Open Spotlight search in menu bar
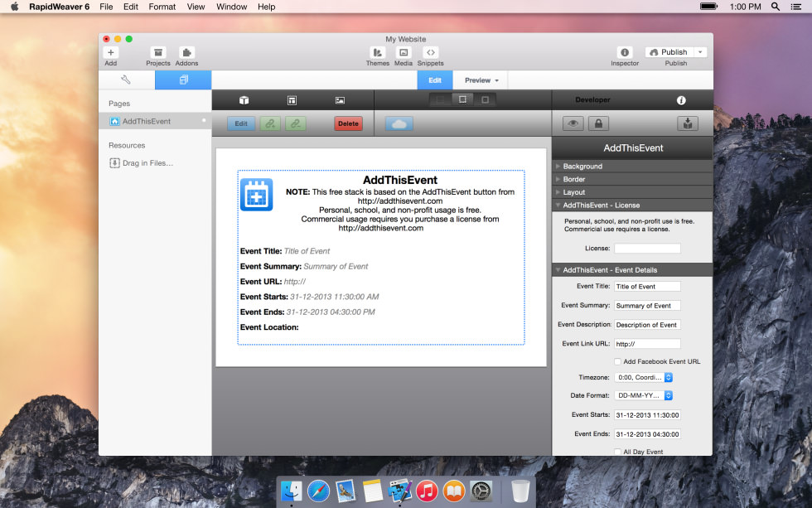 pos(776,7)
